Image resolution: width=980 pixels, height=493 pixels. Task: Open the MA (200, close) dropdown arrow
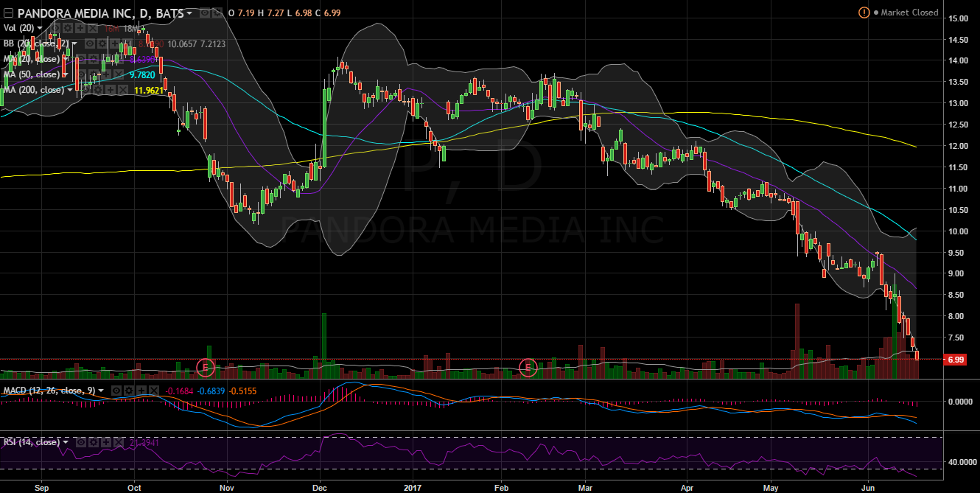69,90
